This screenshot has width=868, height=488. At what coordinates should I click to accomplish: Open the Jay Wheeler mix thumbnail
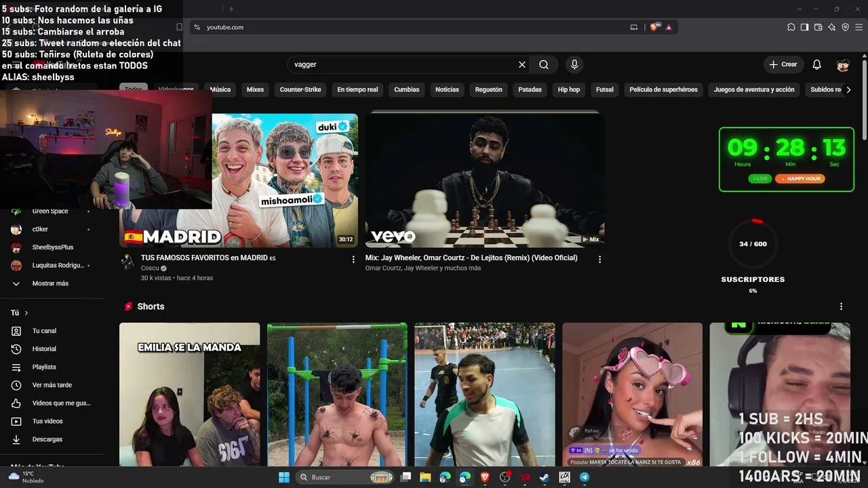484,180
